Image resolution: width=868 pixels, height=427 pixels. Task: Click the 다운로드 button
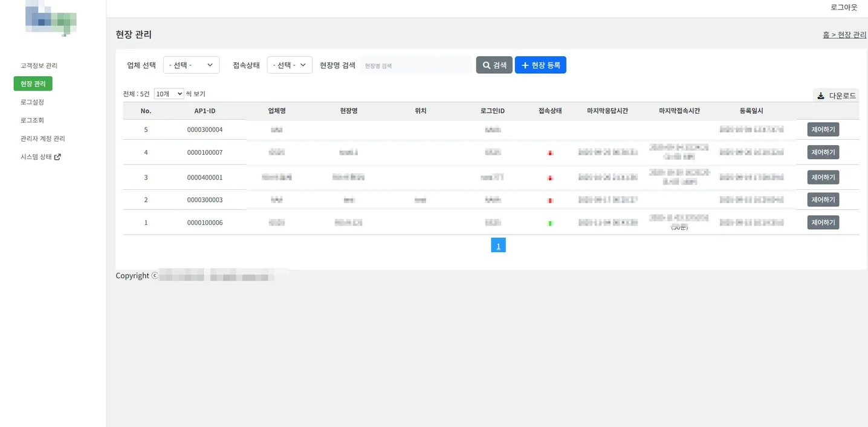tap(836, 96)
